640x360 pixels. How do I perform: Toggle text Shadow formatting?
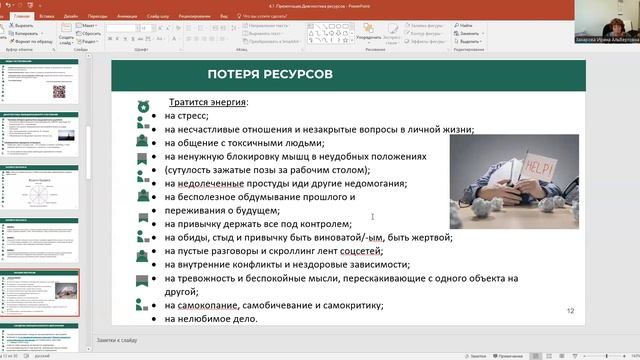coord(132,39)
